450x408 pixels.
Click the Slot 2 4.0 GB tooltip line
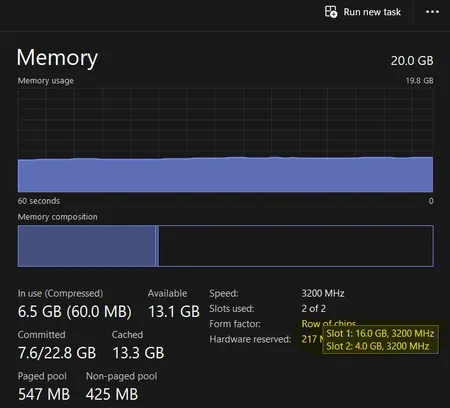[378, 346]
